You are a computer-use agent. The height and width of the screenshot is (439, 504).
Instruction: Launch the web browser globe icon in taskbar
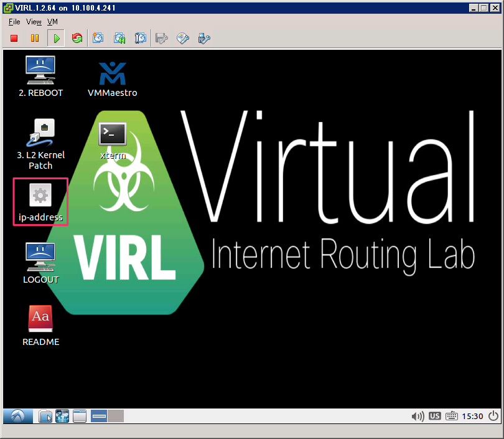(x=62, y=416)
